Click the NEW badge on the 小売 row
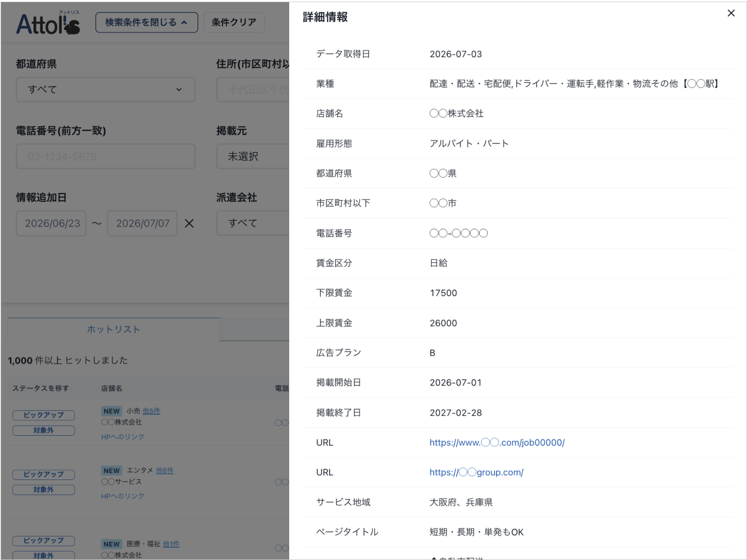Screen dimensions: 747x560 pos(112,411)
